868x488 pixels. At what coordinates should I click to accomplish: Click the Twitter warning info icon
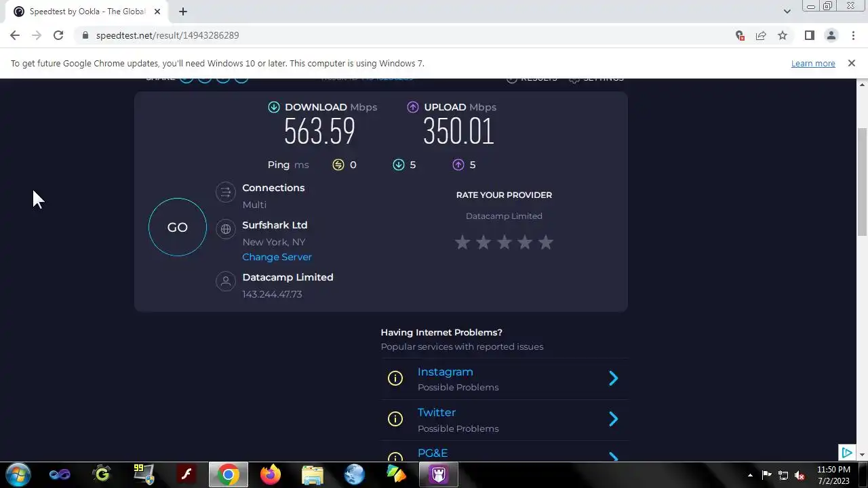point(395,420)
